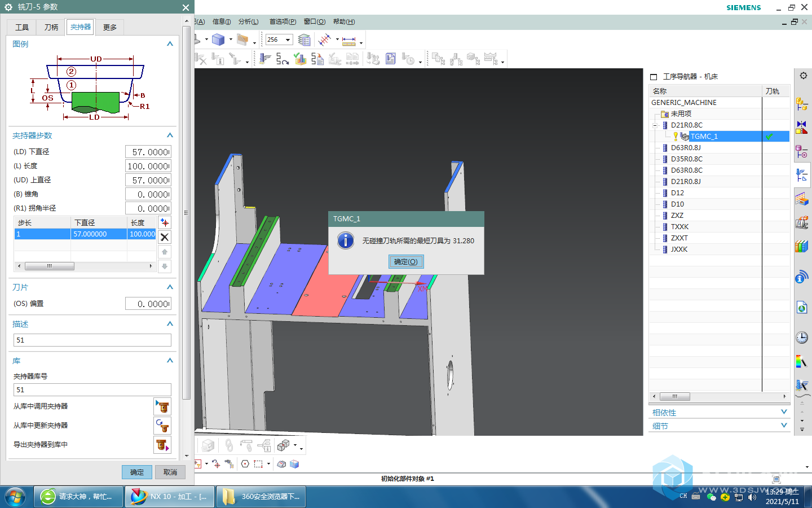The image size is (812, 508).
Task: Click the (OS) 偏置 input field
Action: coord(148,304)
